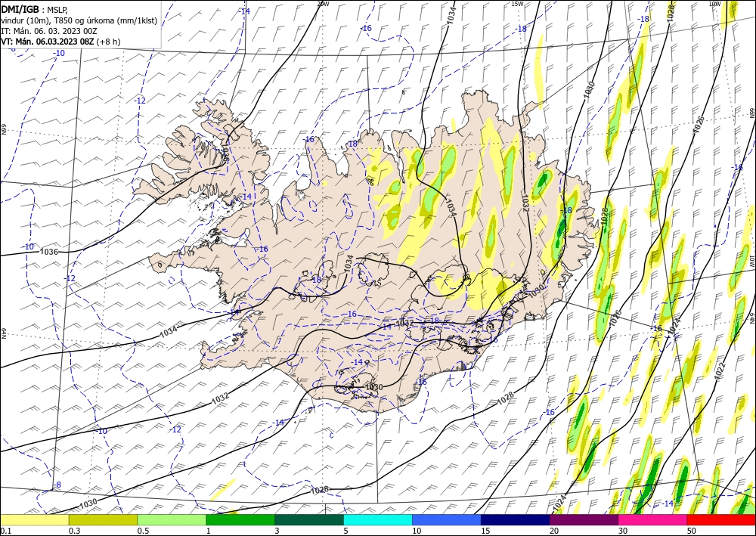
Task: Select the '3' value under the precipitation scale
Action: [x=277, y=531]
